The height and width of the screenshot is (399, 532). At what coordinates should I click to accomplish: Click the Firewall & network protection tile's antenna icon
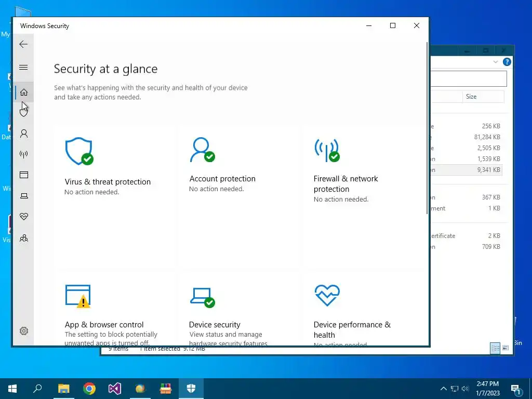click(327, 150)
